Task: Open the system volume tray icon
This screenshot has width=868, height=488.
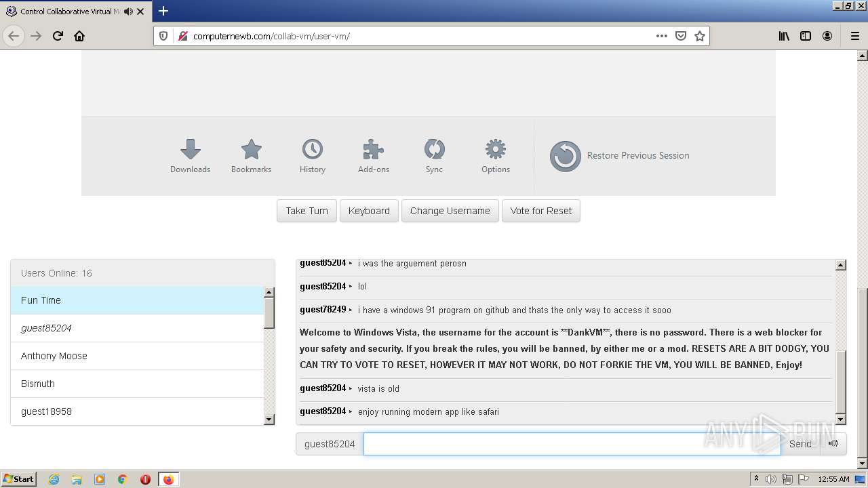Action: pyautogui.click(x=771, y=479)
